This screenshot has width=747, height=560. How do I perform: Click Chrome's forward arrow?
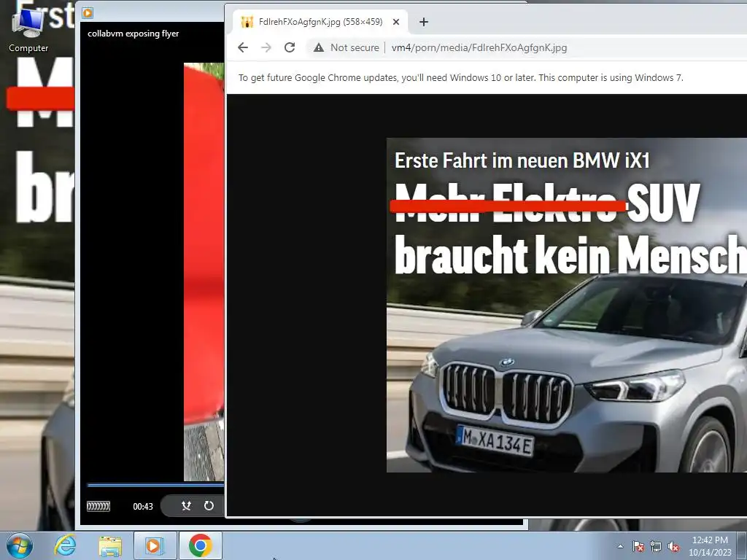pos(266,47)
